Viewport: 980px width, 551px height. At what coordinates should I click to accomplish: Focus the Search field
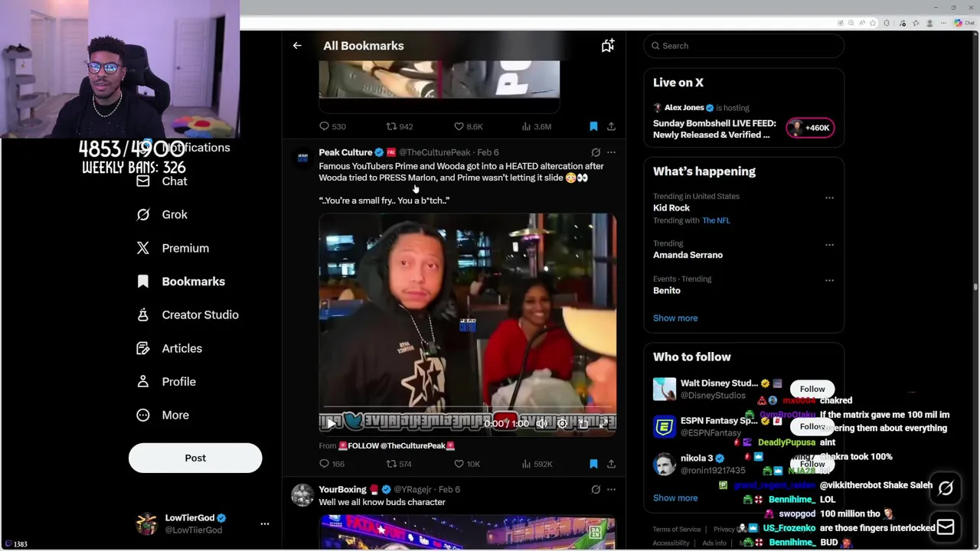[743, 46]
